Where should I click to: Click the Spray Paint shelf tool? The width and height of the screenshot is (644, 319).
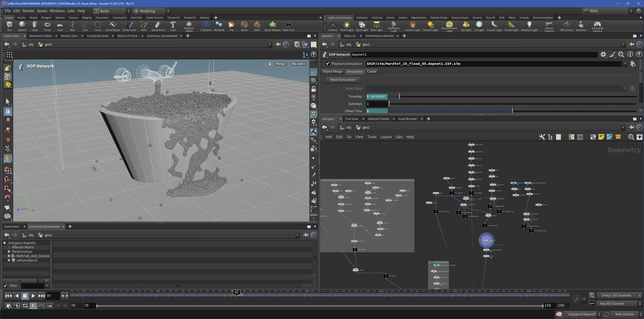(158, 26)
